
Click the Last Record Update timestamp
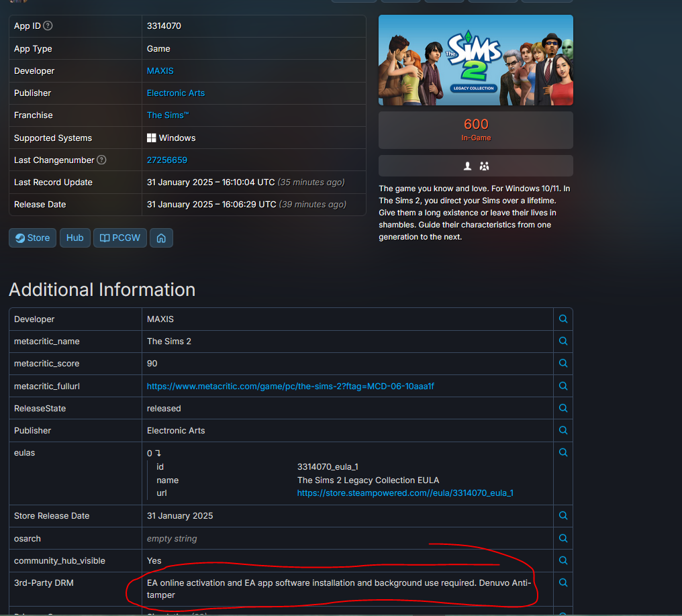point(246,182)
